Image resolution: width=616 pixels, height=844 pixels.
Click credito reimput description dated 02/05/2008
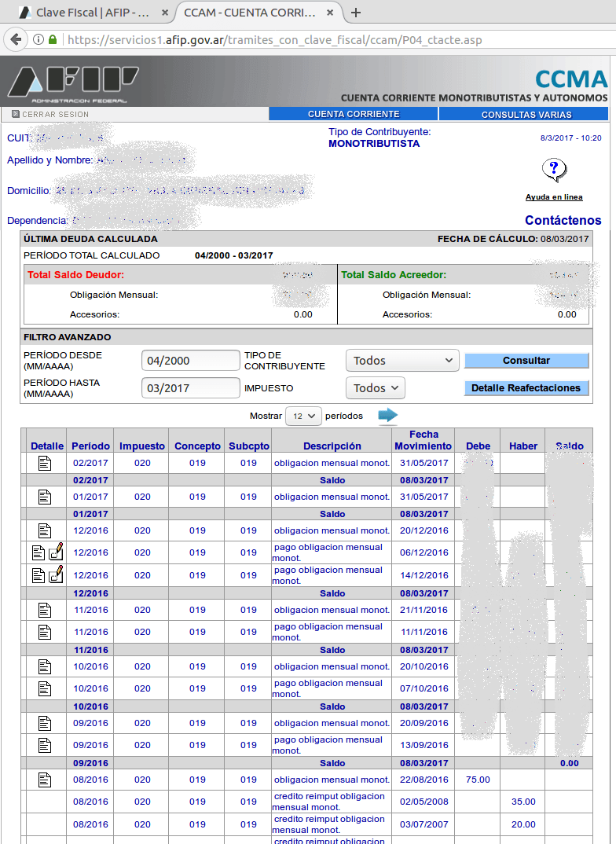pyautogui.click(x=328, y=802)
